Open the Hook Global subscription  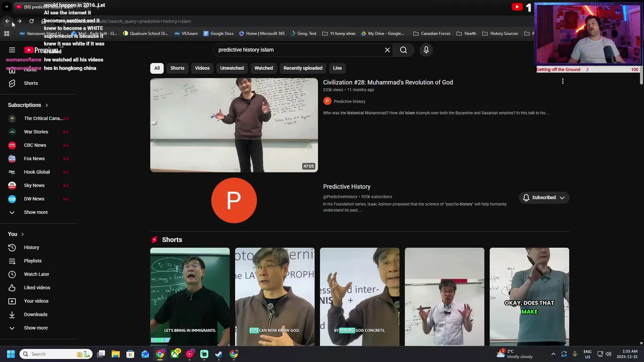(39, 172)
